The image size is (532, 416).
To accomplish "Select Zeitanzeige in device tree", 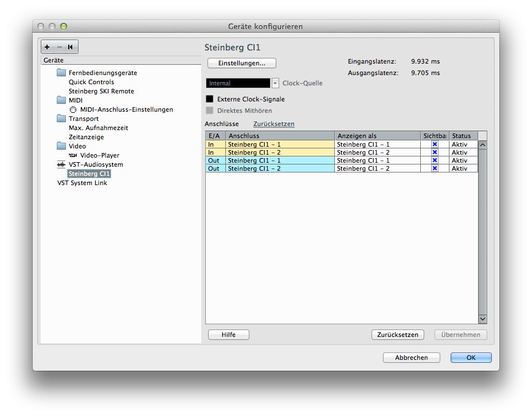I will click(86, 136).
